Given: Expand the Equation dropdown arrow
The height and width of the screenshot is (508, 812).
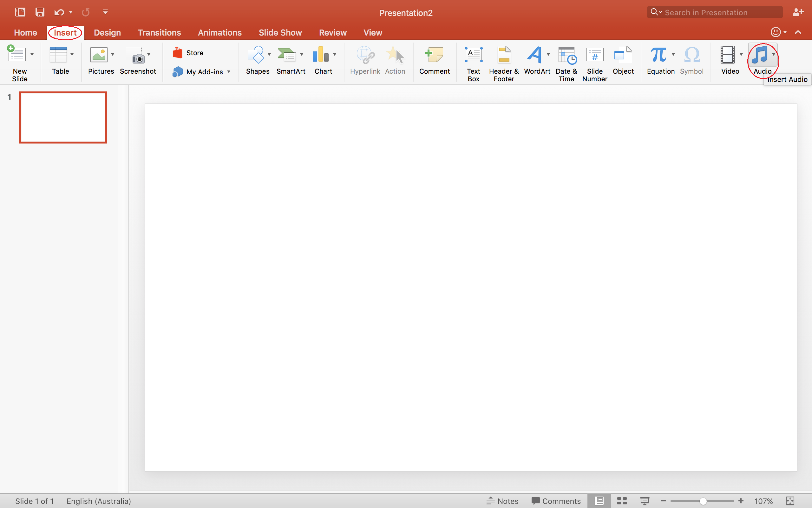Looking at the screenshot, I should tap(673, 54).
